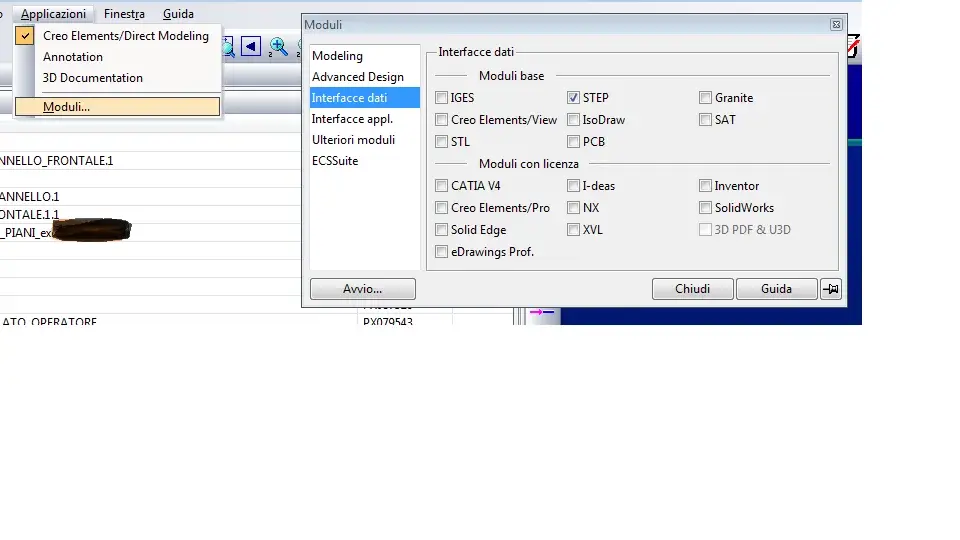The height and width of the screenshot is (540, 960).
Task: Check the Creo Elements/Pro checkbox
Action: pyautogui.click(x=441, y=208)
